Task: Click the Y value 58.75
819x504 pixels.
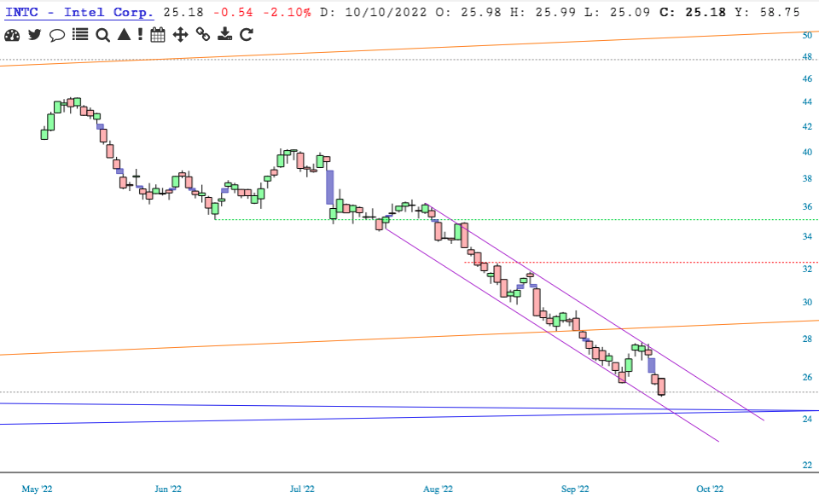Action: click(780, 12)
